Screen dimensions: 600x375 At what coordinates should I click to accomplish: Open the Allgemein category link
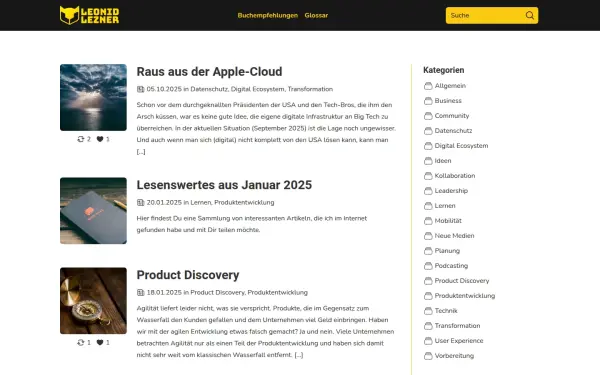pos(450,86)
